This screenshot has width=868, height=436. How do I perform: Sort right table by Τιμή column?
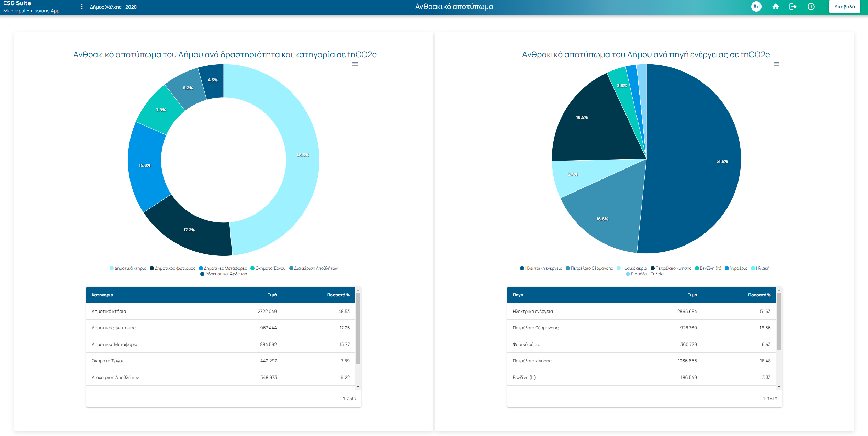point(692,295)
